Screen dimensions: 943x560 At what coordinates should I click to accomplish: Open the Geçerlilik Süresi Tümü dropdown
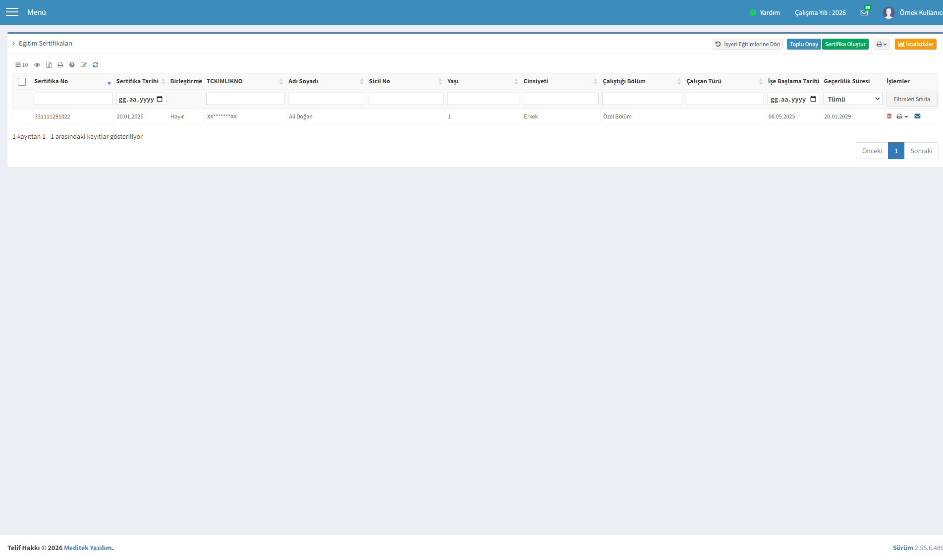click(x=852, y=99)
